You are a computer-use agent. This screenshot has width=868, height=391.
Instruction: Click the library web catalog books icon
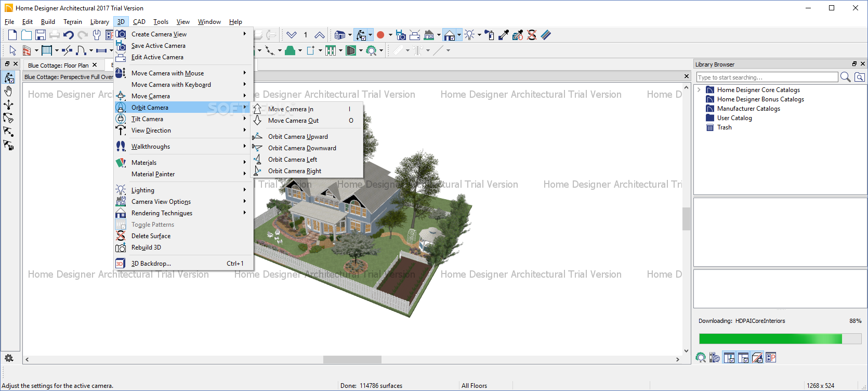(x=715, y=357)
